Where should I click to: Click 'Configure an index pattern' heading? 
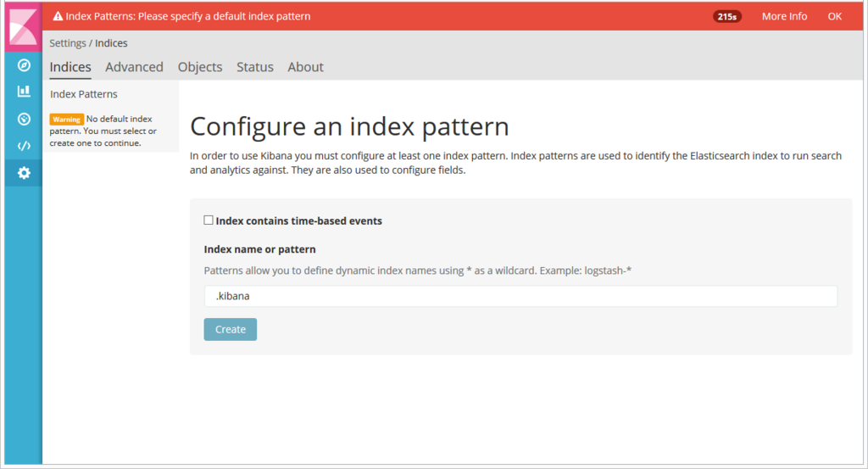point(349,126)
